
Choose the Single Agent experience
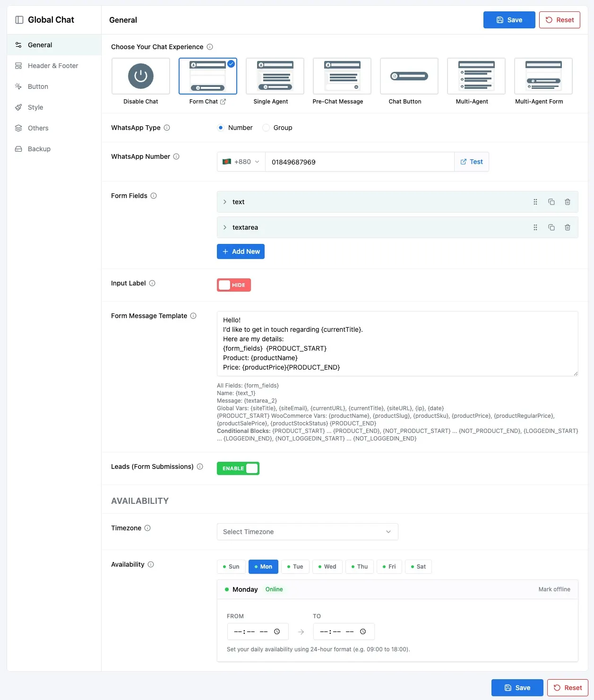pos(275,76)
